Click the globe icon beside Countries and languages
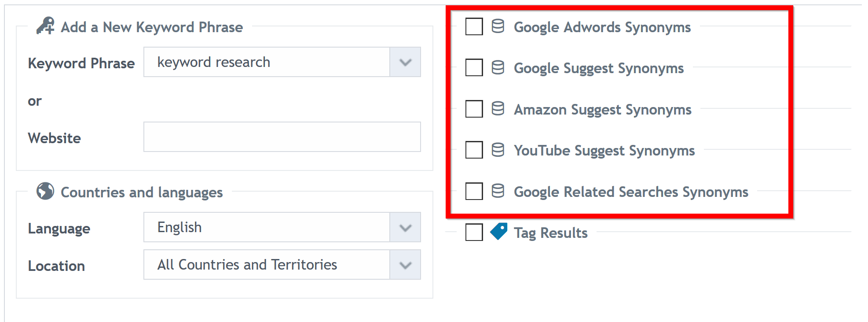The width and height of the screenshot is (868, 322). (x=45, y=191)
